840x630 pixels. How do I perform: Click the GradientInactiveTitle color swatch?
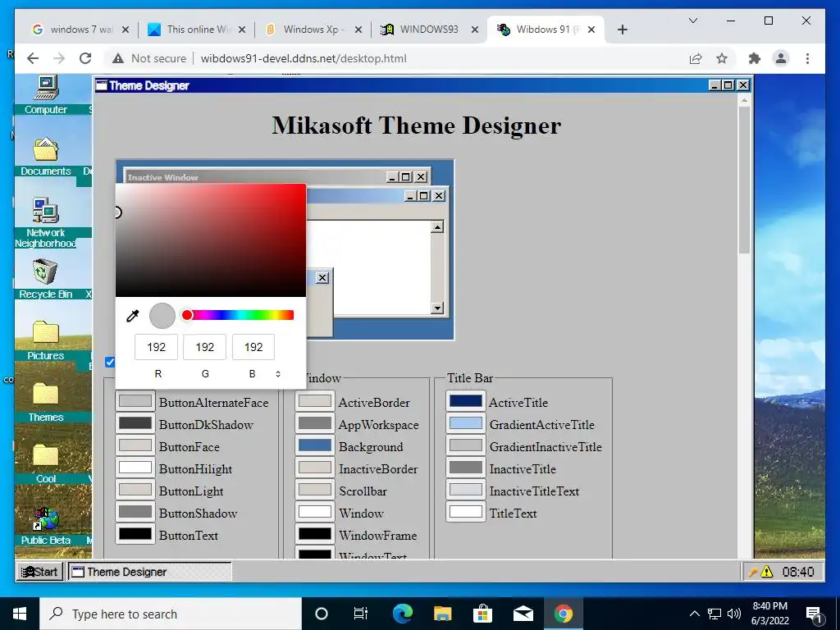(x=466, y=445)
